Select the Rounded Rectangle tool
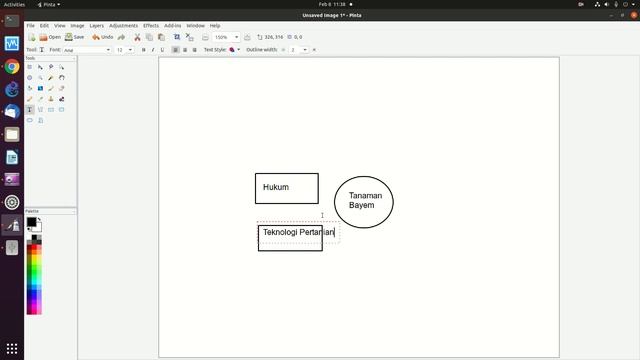Image resolution: width=640 pixels, height=360 pixels. pyautogui.click(x=61, y=109)
